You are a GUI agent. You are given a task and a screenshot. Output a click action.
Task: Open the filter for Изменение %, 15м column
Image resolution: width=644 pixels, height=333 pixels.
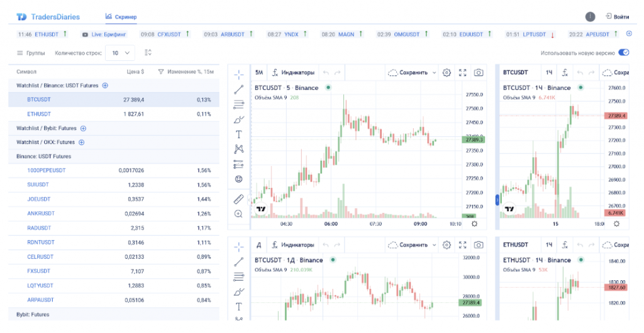161,72
